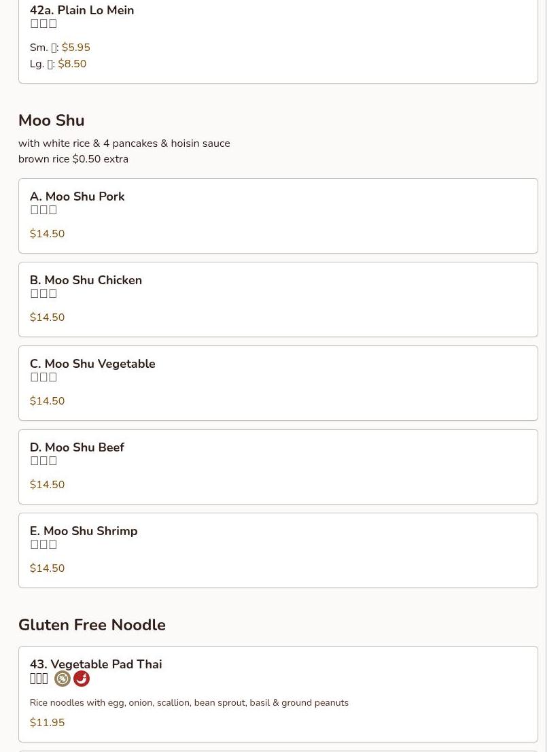Click the Gluten Free Noodle section heading
The height and width of the screenshot is (752, 560).
[x=92, y=625]
